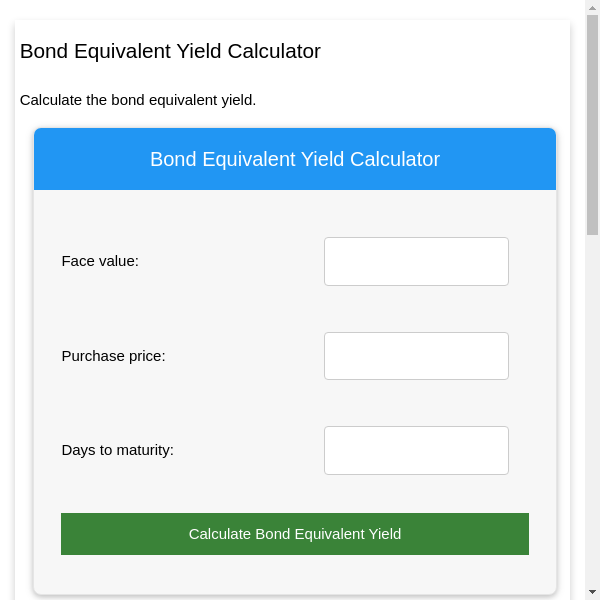Select the Days to maturity field
Screen dimensions: 600x600
click(x=416, y=450)
